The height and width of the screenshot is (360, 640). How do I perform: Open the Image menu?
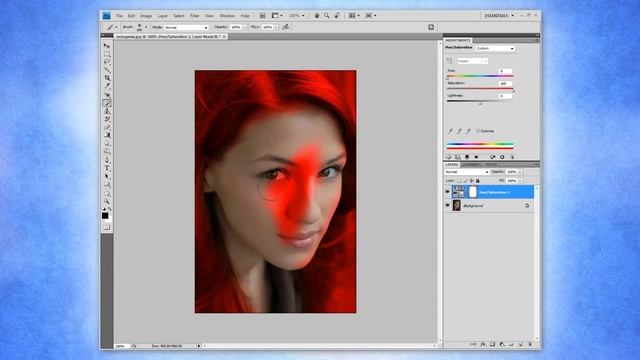146,16
